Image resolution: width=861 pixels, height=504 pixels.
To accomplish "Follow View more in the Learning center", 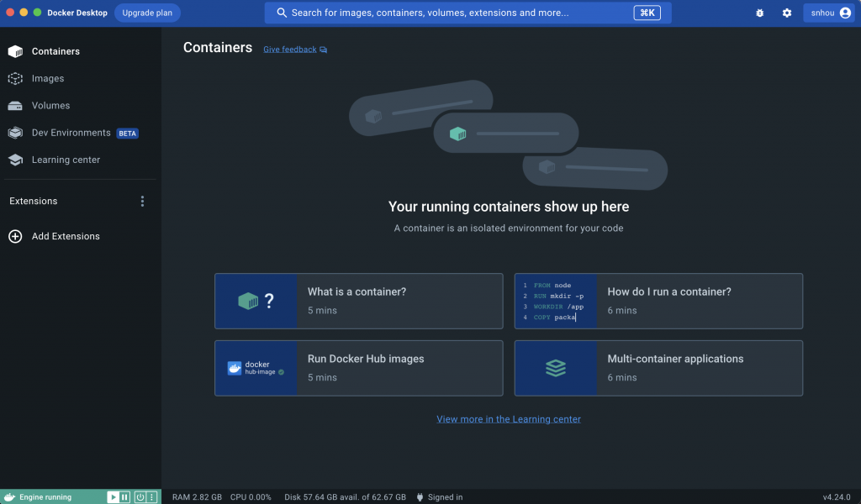I will pyautogui.click(x=509, y=419).
